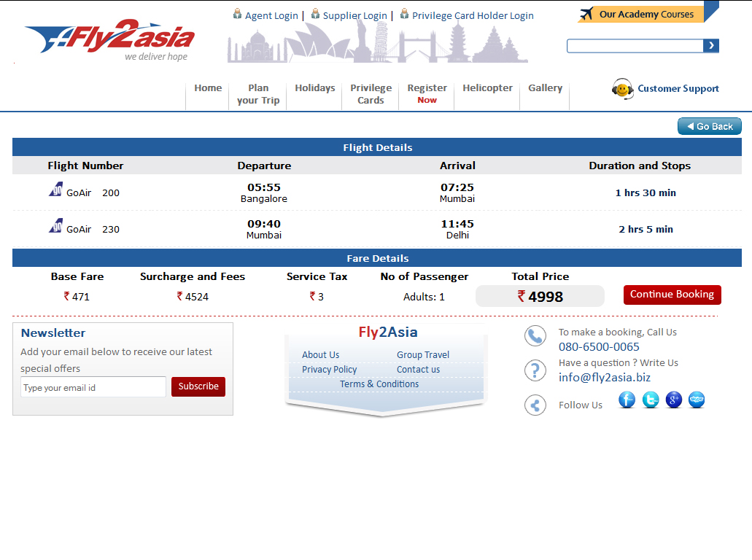Open the Register Now menu item
Image resolution: width=752 pixels, height=560 pixels.
click(x=427, y=94)
